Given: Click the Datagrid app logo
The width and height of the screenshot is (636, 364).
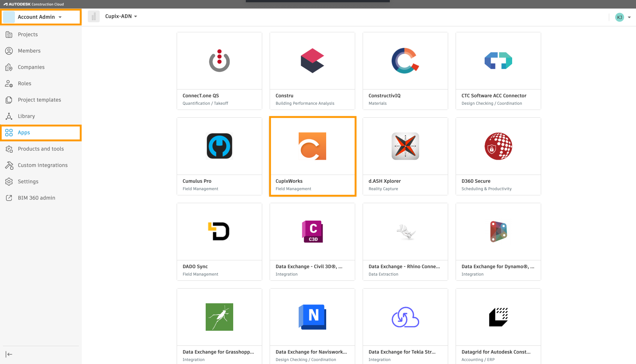Looking at the screenshot, I should pyautogui.click(x=498, y=317).
